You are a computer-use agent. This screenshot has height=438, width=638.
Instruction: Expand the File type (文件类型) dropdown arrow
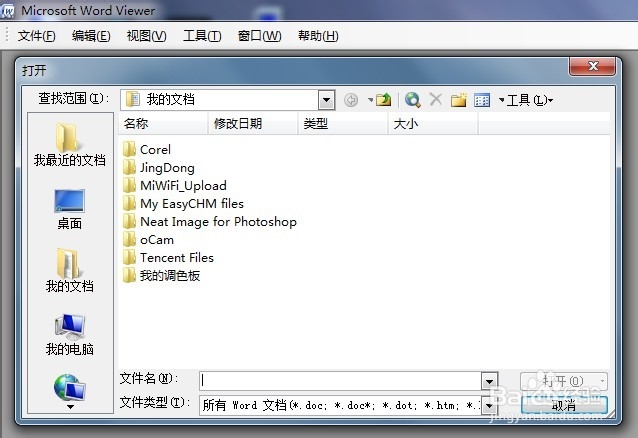(x=489, y=405)
